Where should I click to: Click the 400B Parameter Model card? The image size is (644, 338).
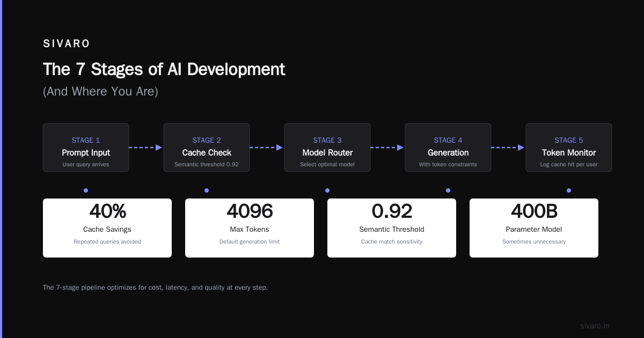pos(534,228)
